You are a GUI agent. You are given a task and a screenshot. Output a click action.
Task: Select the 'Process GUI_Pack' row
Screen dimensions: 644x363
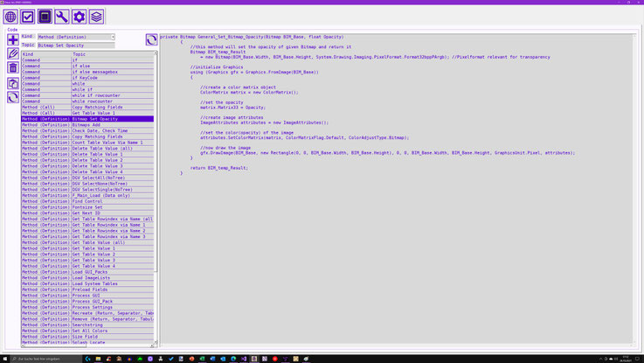click(87, 302)
